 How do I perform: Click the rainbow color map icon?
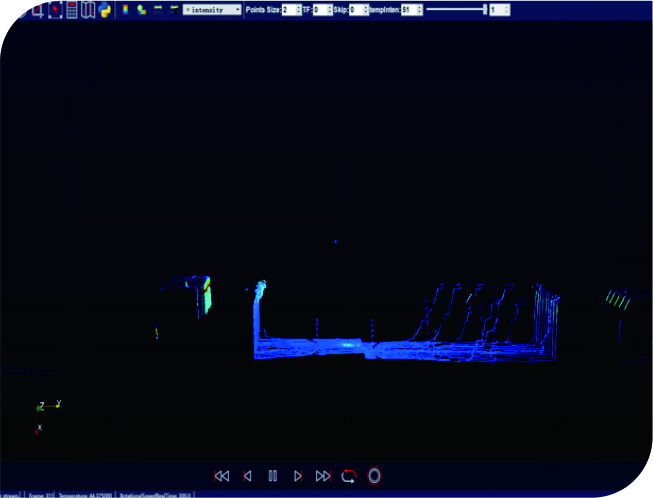pyautogui.click(x=125, y=10)
